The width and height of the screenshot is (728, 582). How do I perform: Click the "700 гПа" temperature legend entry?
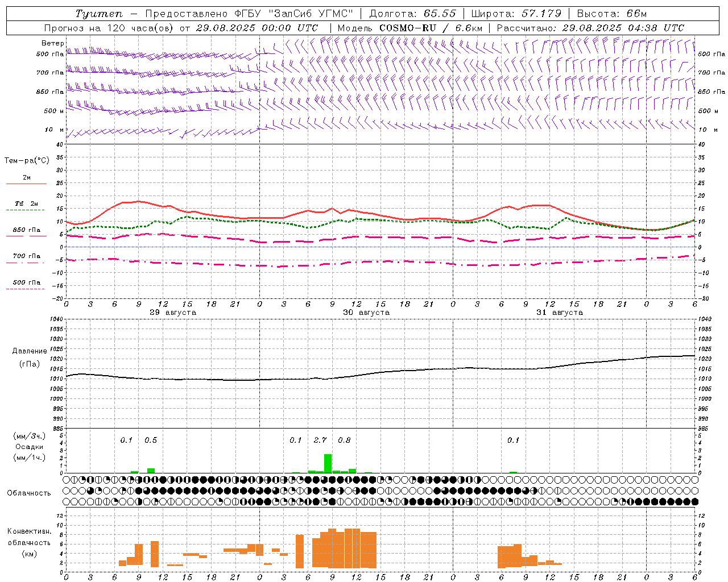coord(27,256)
